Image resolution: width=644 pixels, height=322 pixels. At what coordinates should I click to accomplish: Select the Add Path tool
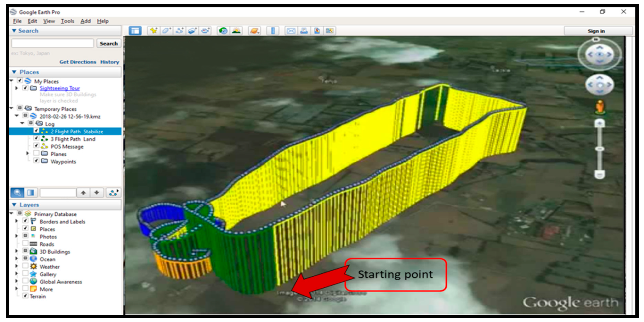[x=179, y=31]
